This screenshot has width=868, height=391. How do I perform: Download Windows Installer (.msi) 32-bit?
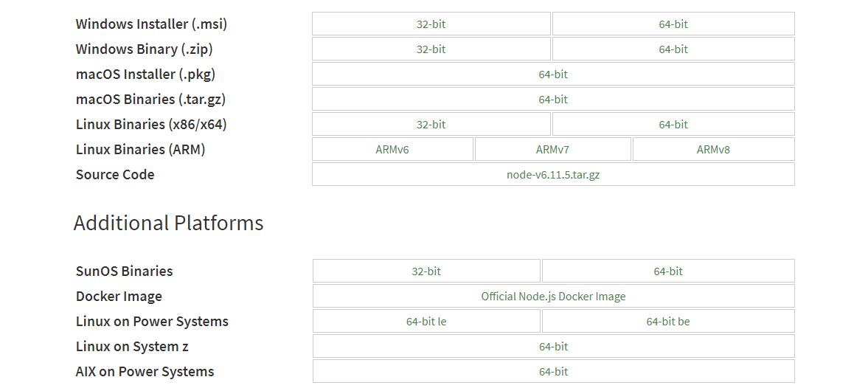coord(431,24)
